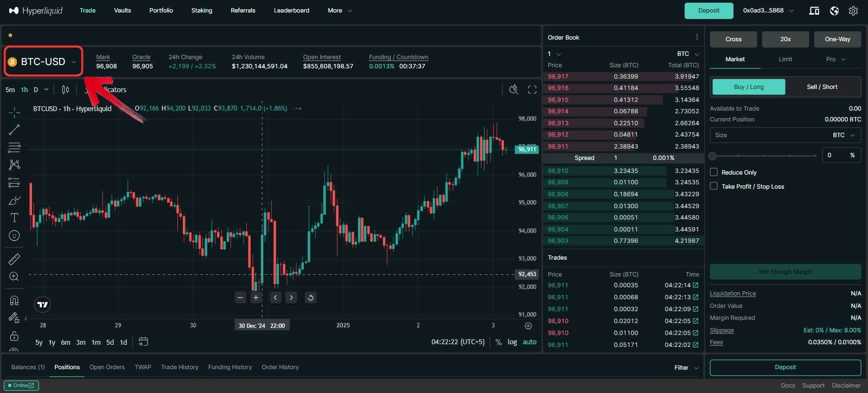Image resolution: width=868 pixels, height=393 pixels.
Task: Open the Filter dropdown
Action: coord(686,368)
